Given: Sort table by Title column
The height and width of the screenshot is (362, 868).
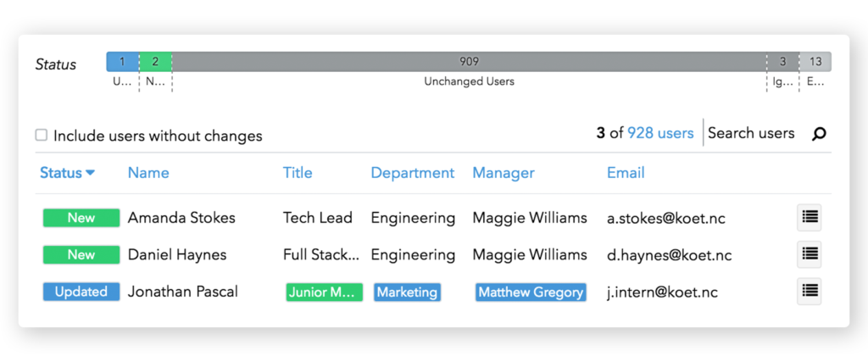Looking at the screenshot, I should coord(298,173).
